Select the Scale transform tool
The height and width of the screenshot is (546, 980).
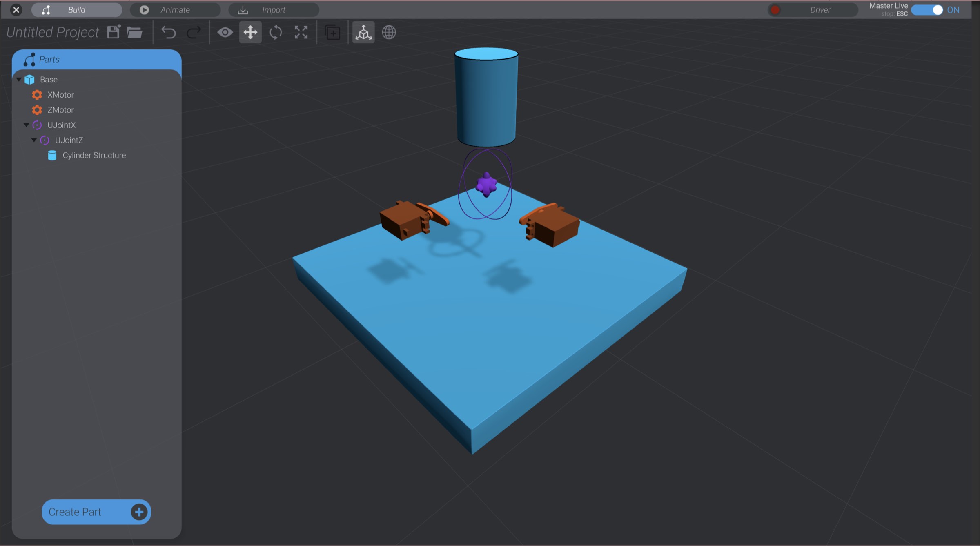[x=301, y=32]
